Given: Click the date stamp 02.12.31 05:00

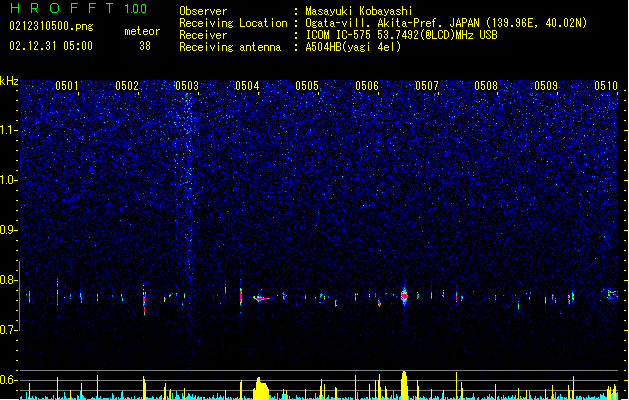Looking at the screenshot, I should click(x=51, y=46).
